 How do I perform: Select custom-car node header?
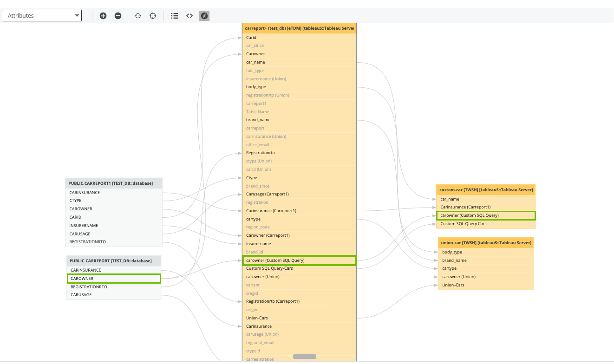486,190
